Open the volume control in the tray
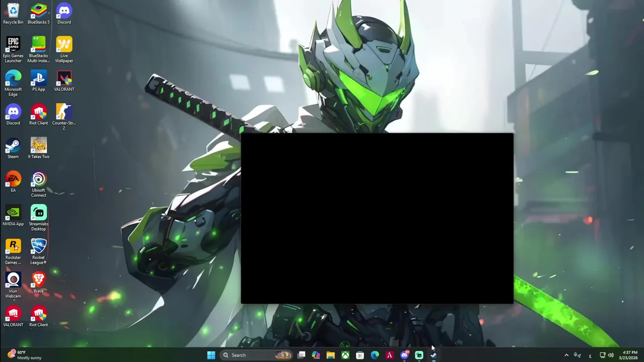 (x=611, y=355)
